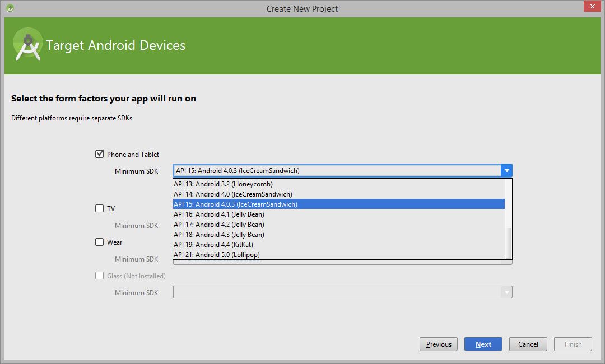Click the blue dropdown arrow on Minimum SDK
This screenshot has width=605, height=364.
coord(507,170)
